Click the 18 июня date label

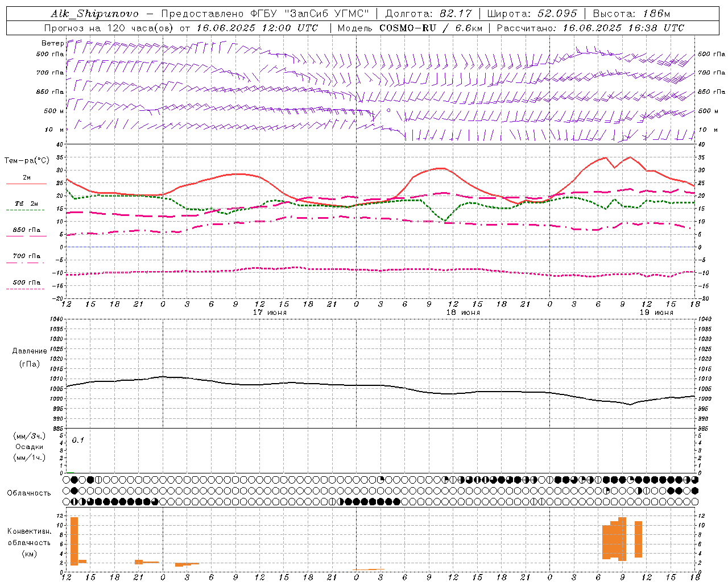pyautogui.click(x=463, y=313)
